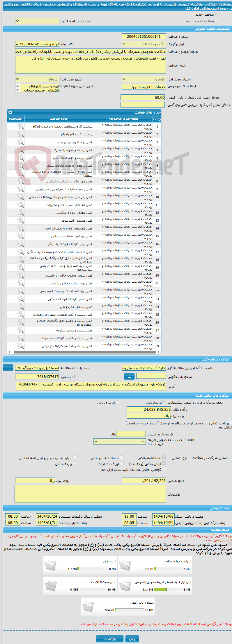This screenshot has height=644, width=232.
Task: View row 9 حفاری، شمع‌کوبی و سپرکوبی
Action: pos(20,189)
